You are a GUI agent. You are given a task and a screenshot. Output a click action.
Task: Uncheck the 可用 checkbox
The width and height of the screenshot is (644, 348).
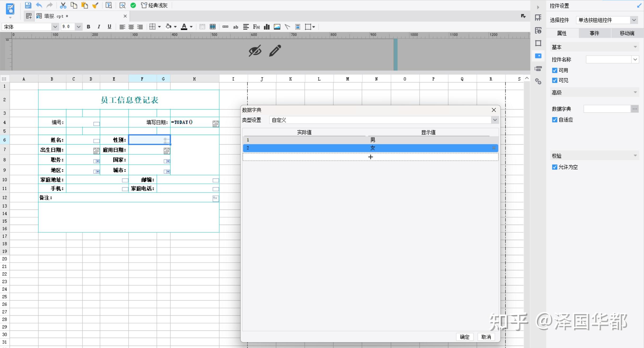[x=554, y=70]
